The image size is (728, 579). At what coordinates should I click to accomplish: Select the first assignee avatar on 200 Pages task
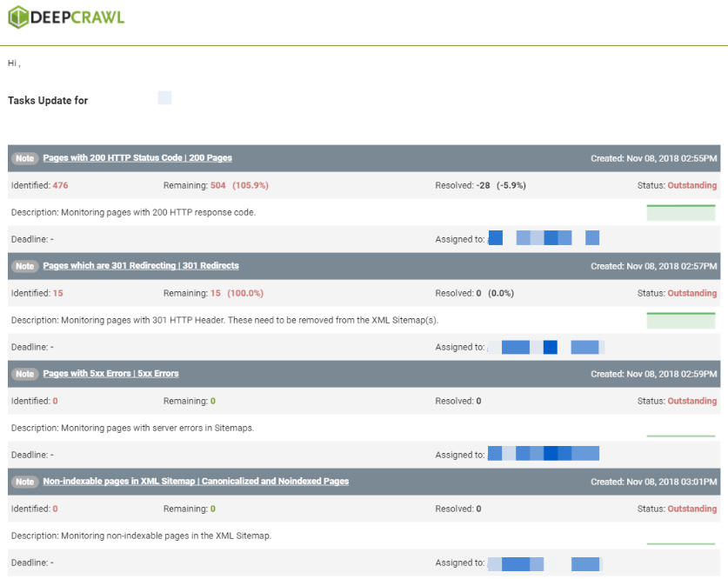click(496, 237)
